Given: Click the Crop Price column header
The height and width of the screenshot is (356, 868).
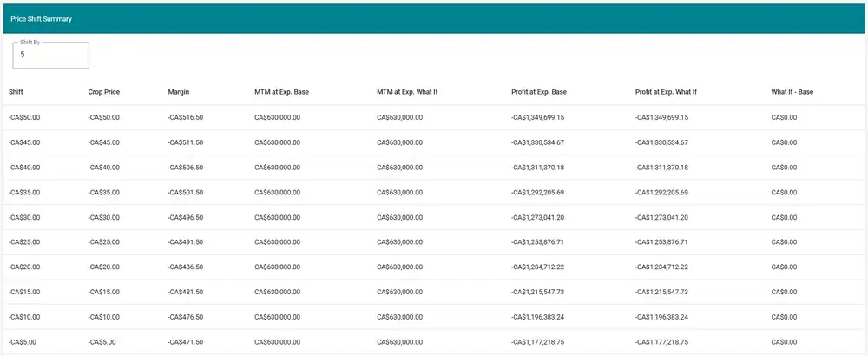Looking at the screenshot, I should (103, 92).
